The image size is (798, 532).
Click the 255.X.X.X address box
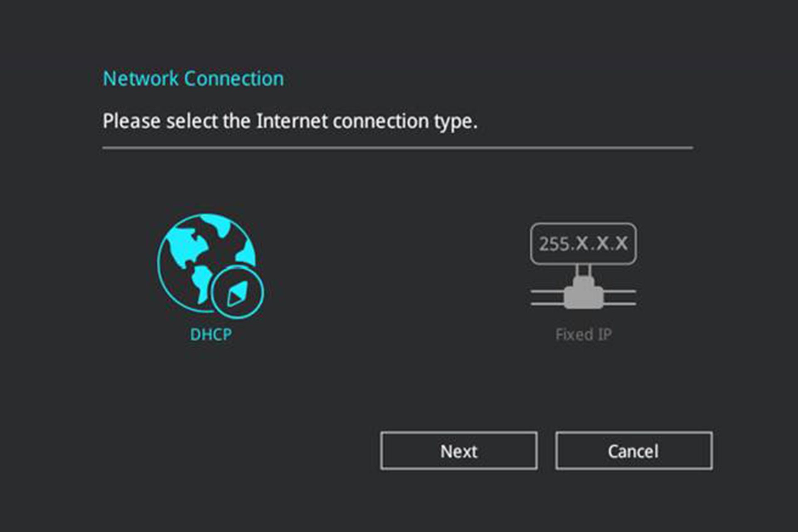click(583, 244)
